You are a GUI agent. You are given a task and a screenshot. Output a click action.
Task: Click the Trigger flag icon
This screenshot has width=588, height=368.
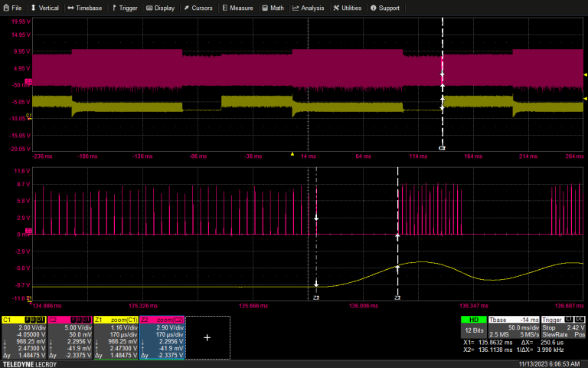click(114, 8)
